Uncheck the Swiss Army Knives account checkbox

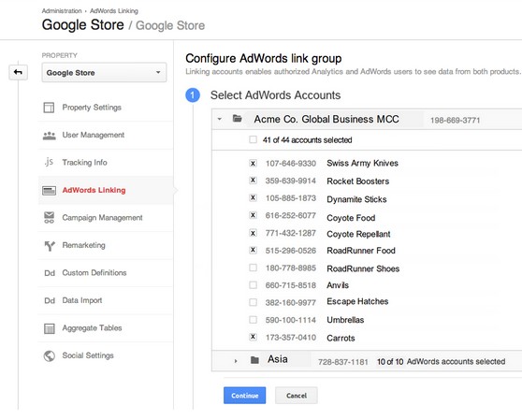click(253, 163)
